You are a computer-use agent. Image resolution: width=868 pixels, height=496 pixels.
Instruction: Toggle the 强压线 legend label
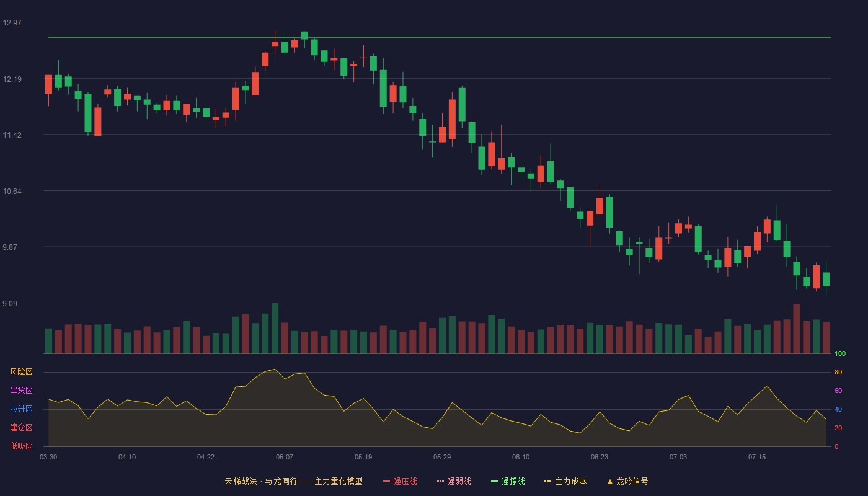pyautogui.click(x=405, y=481)
